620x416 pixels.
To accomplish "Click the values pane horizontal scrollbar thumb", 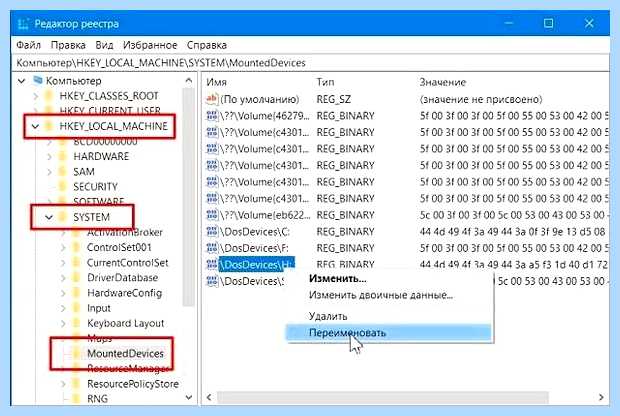I will 383,397.
